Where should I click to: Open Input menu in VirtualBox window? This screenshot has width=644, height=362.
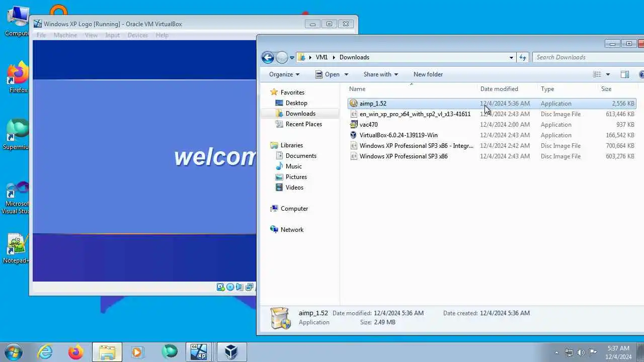pos(112,35)
